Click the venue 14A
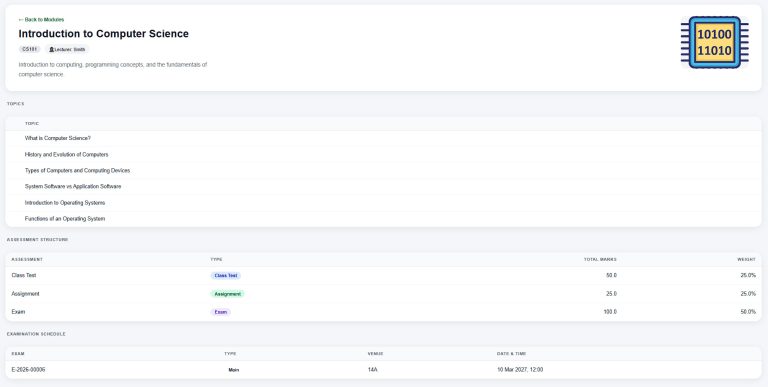 pyautogui.click(x=373, y=370)
